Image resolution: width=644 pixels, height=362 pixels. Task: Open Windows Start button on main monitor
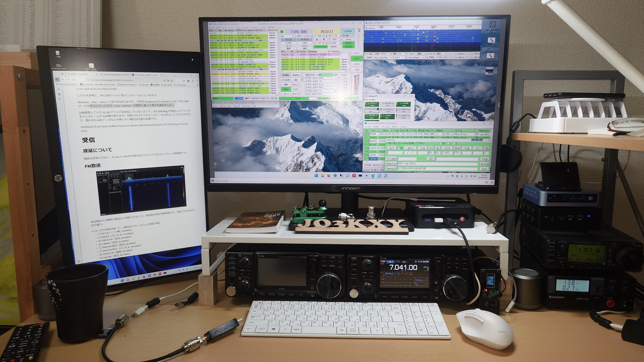316,175
